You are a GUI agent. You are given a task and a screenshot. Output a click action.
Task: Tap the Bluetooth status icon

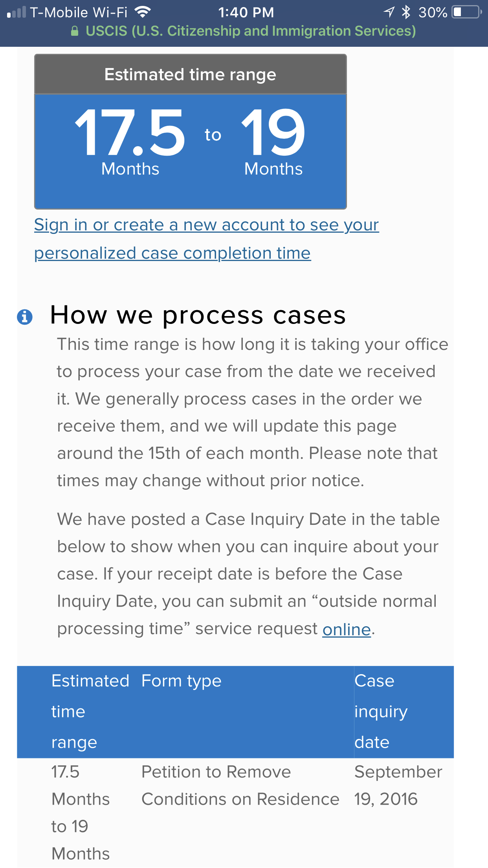pyautogui.click(x=406, y=12)
